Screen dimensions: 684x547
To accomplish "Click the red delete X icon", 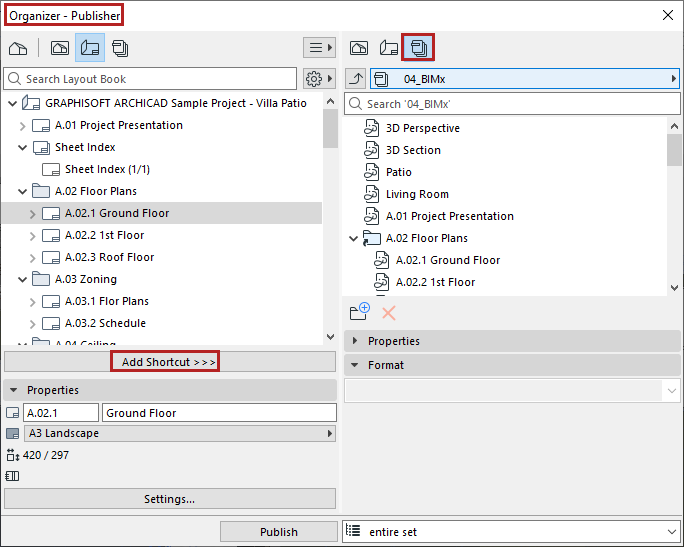I will pos(389,313).
